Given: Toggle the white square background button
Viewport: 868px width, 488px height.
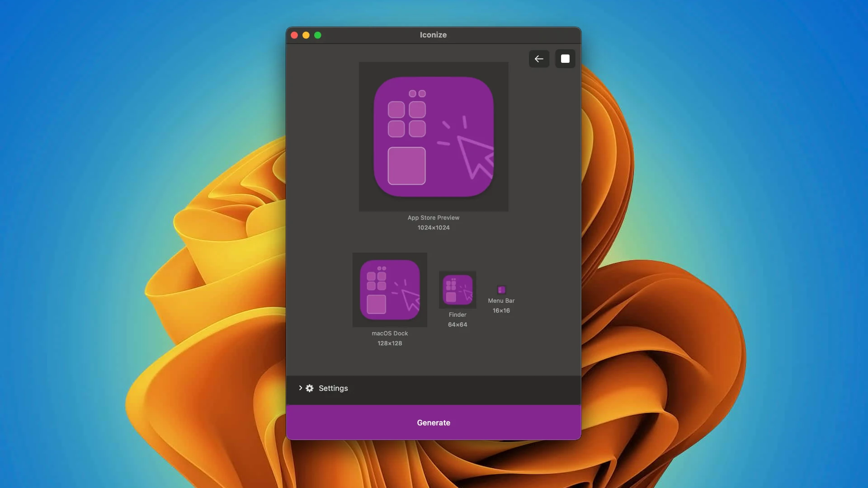Looking at the screenshot, I should pyautogui.click(x=565, y=59).
